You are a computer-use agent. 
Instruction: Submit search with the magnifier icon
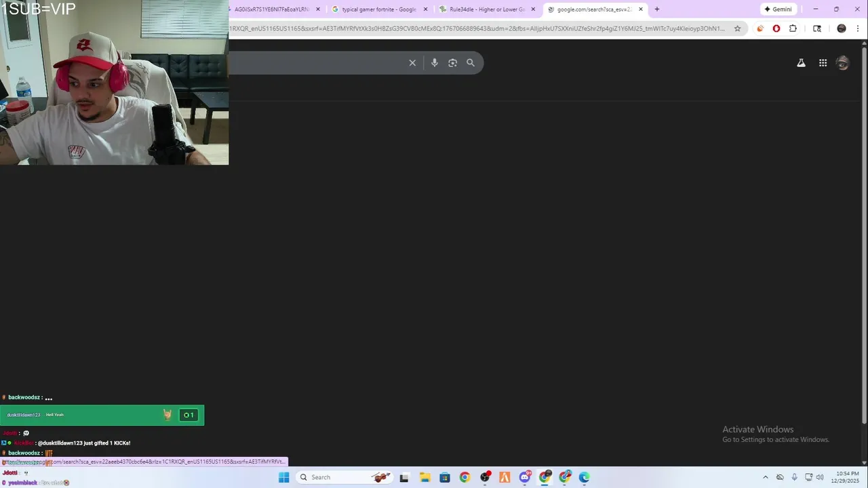[471, 63]
